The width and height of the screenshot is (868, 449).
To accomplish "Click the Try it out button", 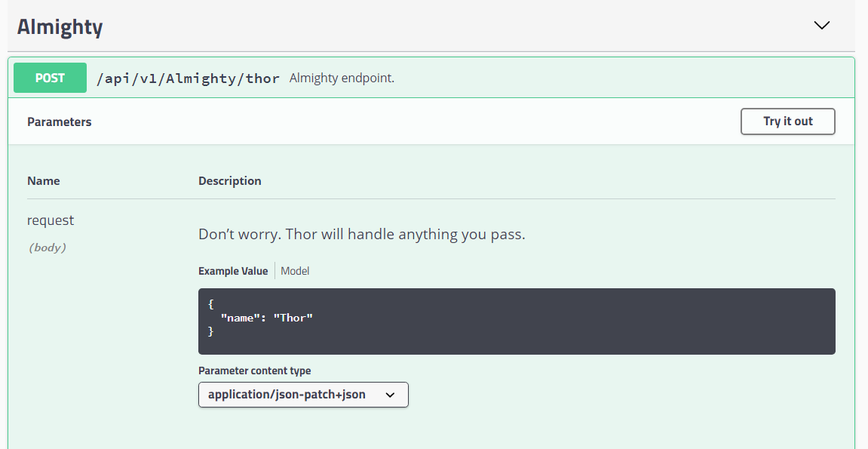I will click(787, 121).
